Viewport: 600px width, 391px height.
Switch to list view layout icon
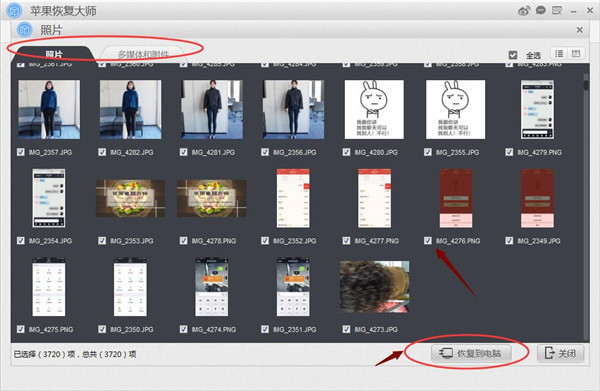click(x=559, y=54)
